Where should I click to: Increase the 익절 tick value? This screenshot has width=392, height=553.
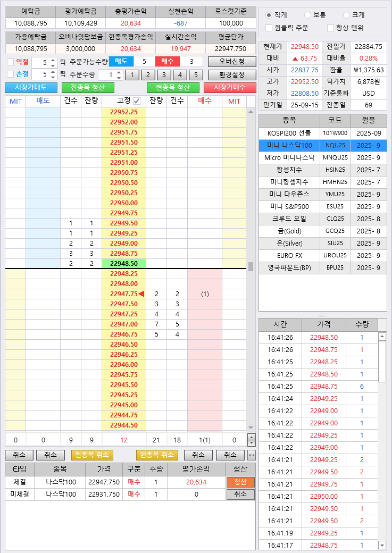[53, 60]
